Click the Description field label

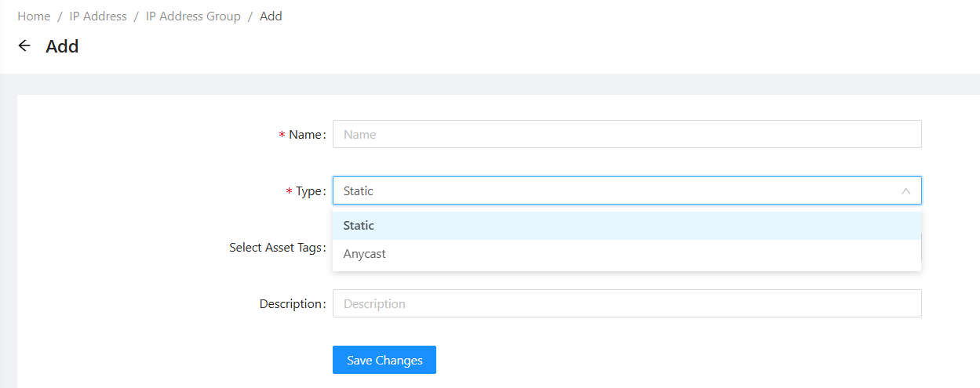(291, 304)
